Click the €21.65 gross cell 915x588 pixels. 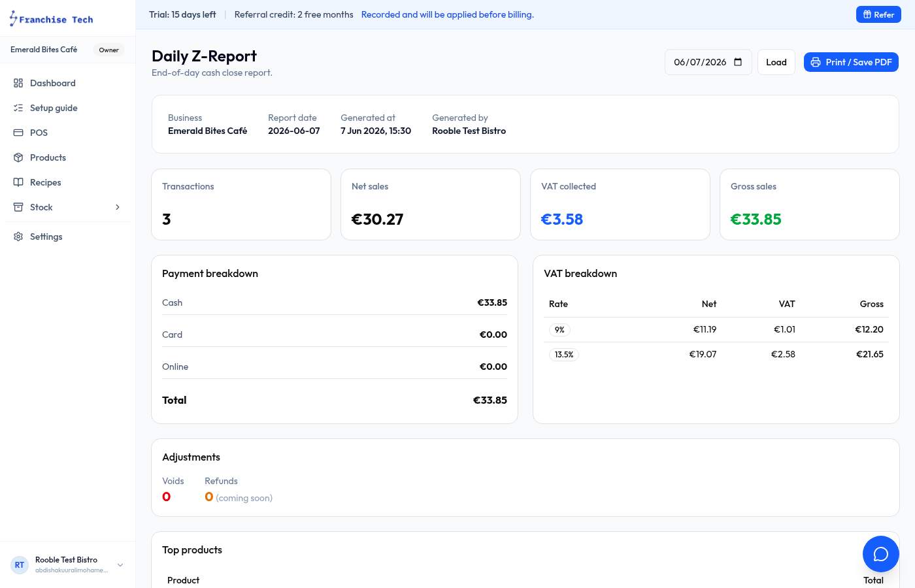click(x=870, y=354)
